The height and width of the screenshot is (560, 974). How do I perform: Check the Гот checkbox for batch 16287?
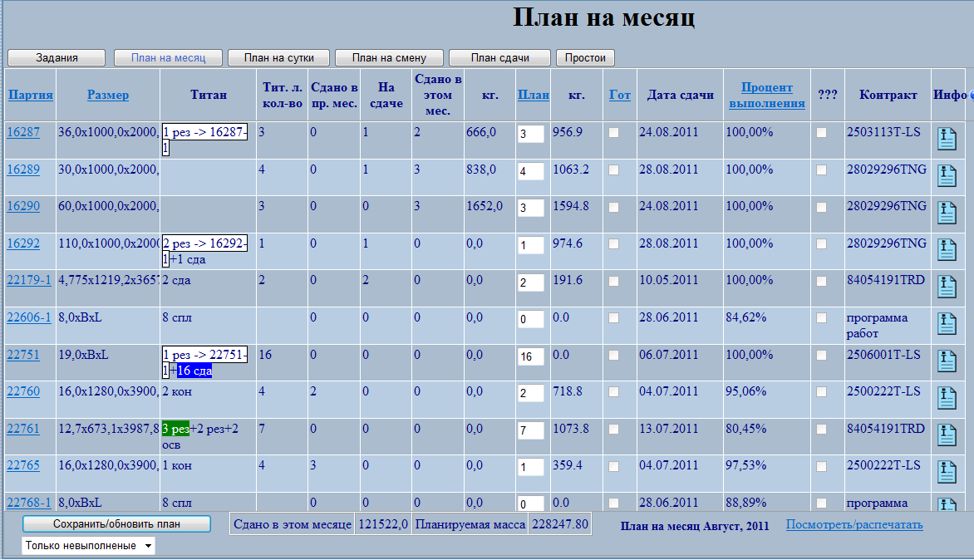(x=614, y=133)
